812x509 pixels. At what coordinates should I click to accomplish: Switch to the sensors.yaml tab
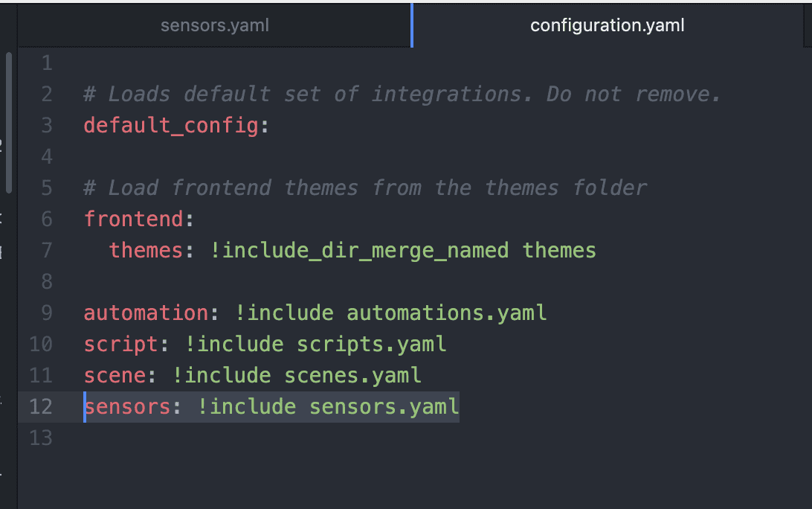(x=214, y=25)
